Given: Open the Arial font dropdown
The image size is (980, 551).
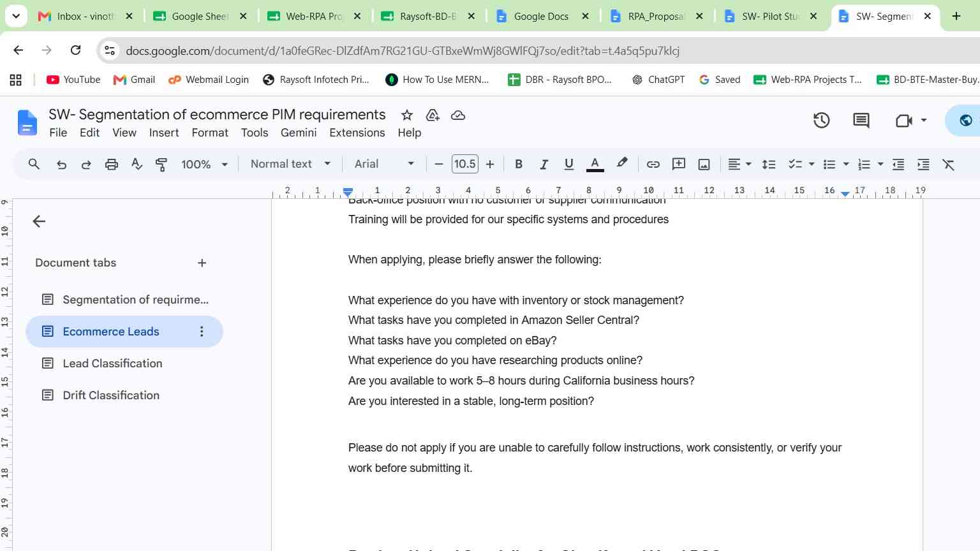Looking at the screenshot, I should point(384,164).
